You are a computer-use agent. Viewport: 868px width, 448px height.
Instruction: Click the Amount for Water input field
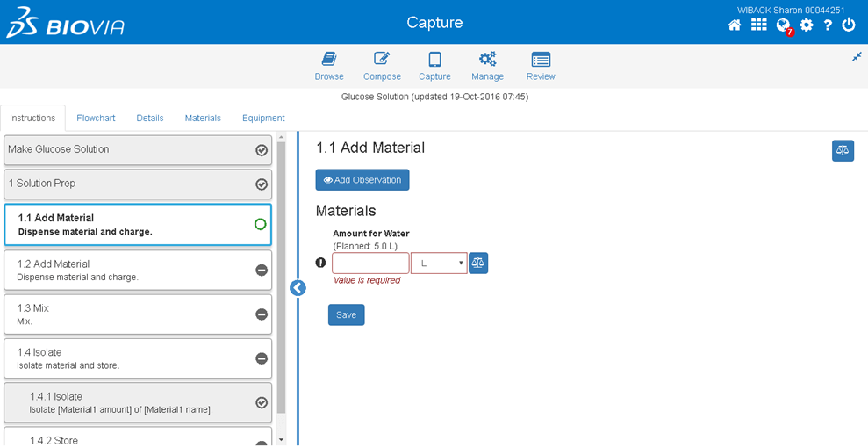point(370,263)
